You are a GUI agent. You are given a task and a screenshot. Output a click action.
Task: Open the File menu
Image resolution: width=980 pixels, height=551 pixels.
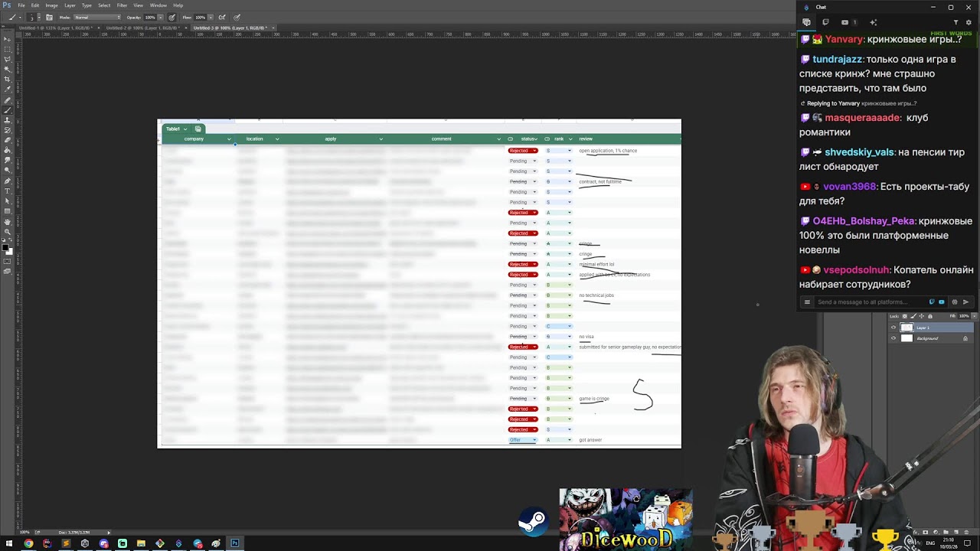[21, 5]
